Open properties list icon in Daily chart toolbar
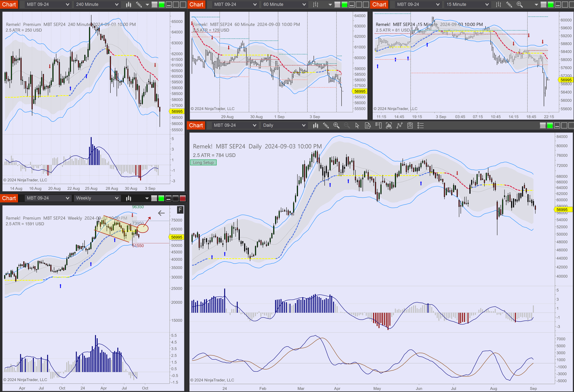574x392 pixels. coord(420,125)
